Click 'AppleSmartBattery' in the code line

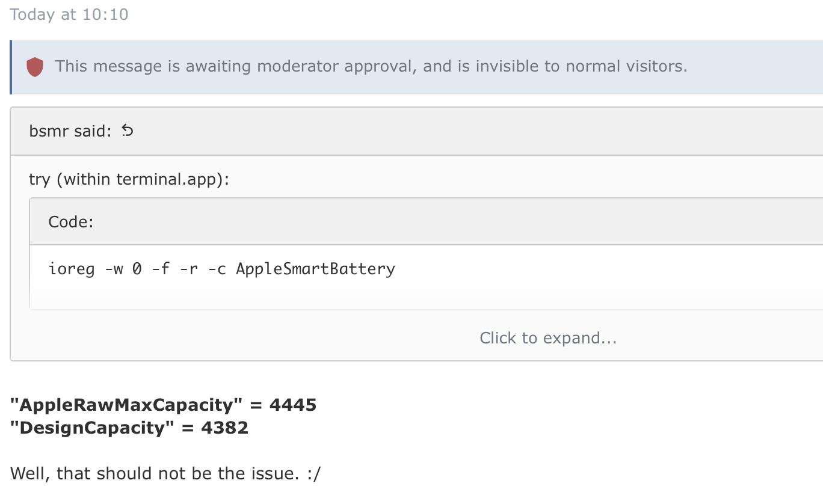(x=315, y=268)
